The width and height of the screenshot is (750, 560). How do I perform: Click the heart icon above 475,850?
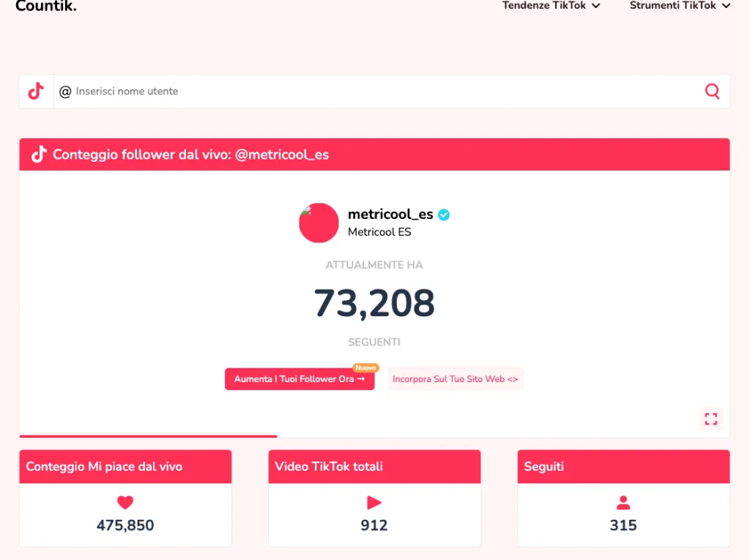coord(125,503)
